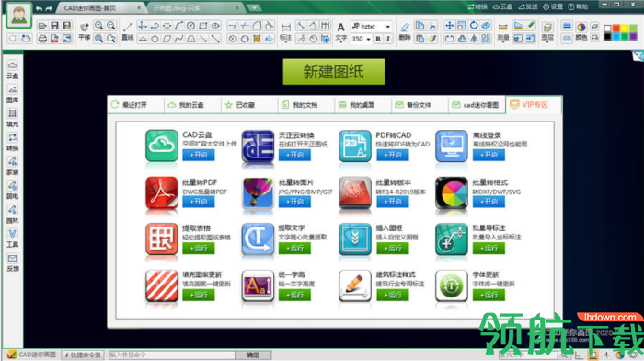
Task: Click the zoom in magnifier icon
Action: pyautogui.click(x=98, y=26)
